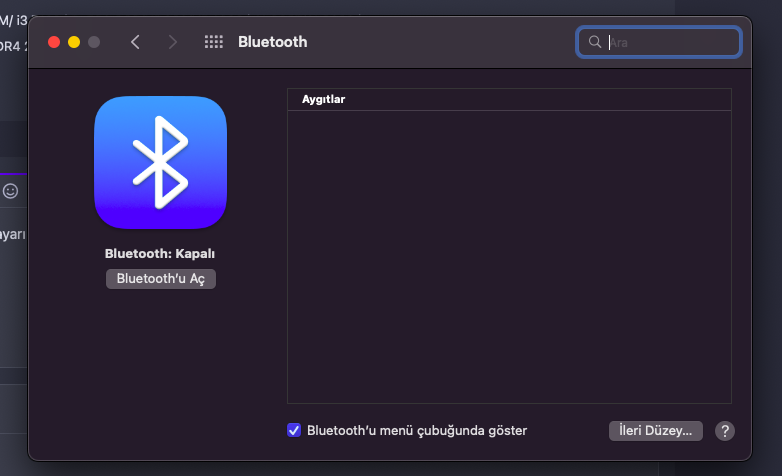Close the Bluetooth preferences window
The image size is (782, 476).
[x=54, y=42]
